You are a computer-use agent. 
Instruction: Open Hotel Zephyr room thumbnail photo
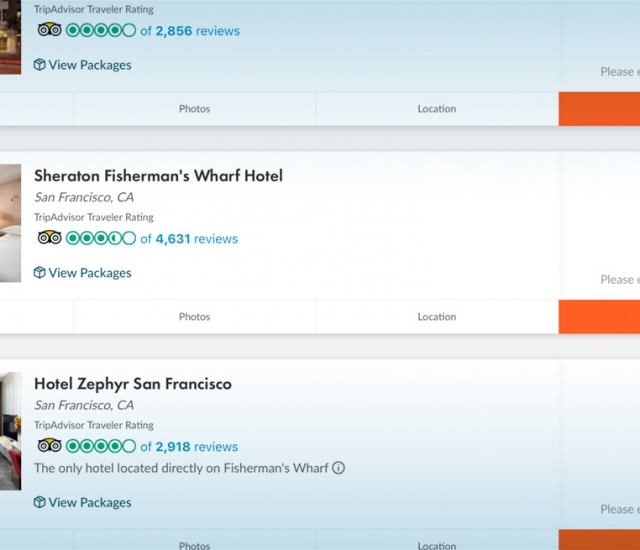(x=10, y=431)
